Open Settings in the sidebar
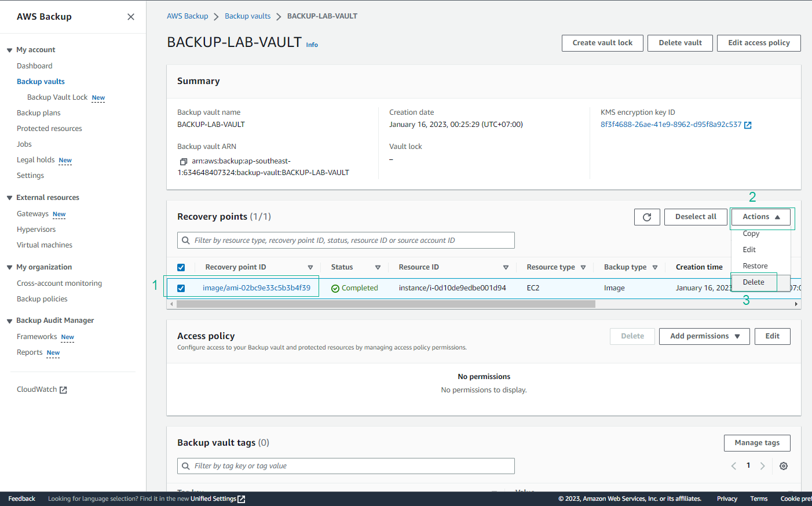812x506 pixels. click(30, 176)
